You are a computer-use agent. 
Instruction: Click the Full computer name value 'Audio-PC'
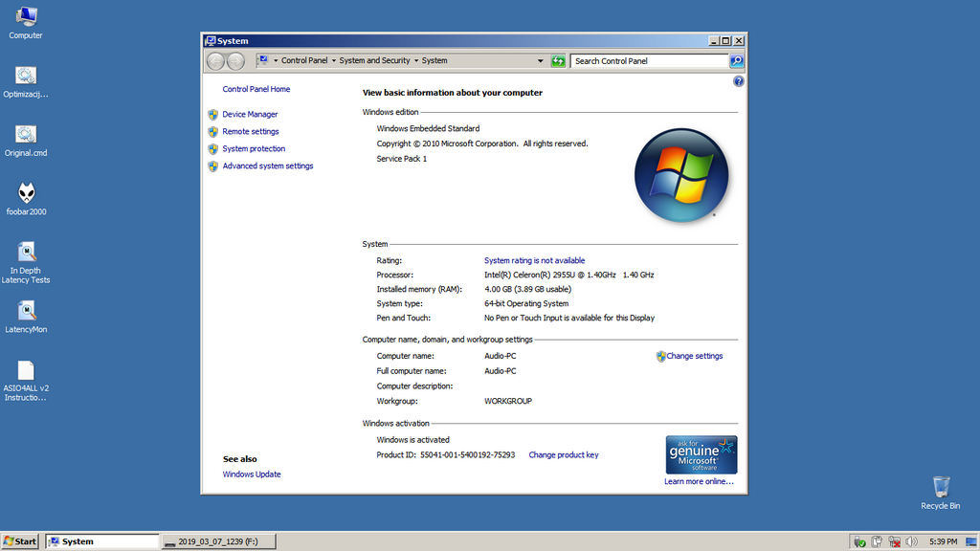501,371
